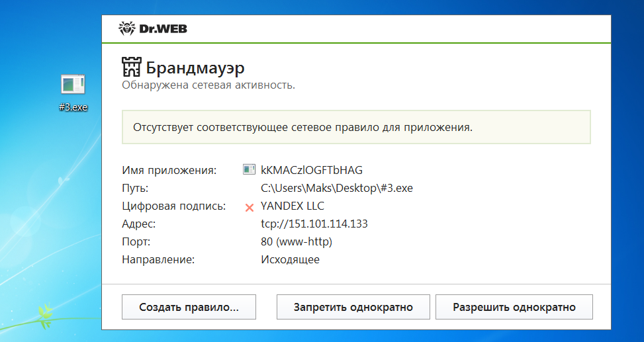
Task: Click the text Обнаружена сетевая активность.
Action: (208, 85)
